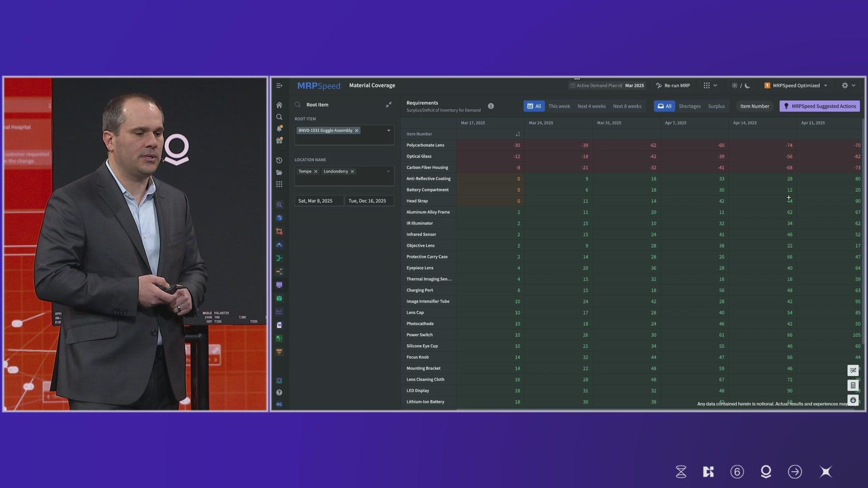Expand the settings gear dropdown
This screenshot has height=488, width=868.
(849, 85)
